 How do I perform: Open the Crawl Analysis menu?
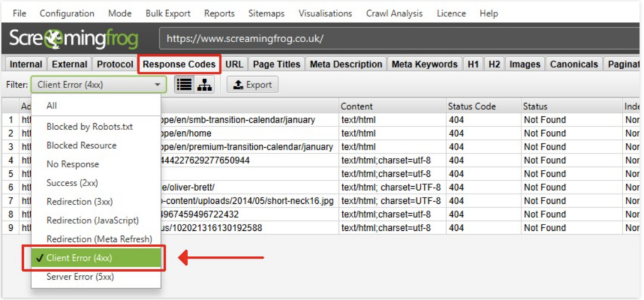394,13
